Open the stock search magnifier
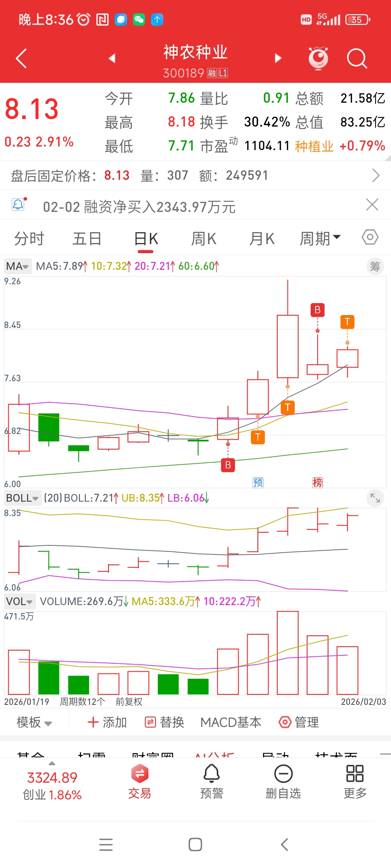 pyautogui.click(x=357, y=58)
